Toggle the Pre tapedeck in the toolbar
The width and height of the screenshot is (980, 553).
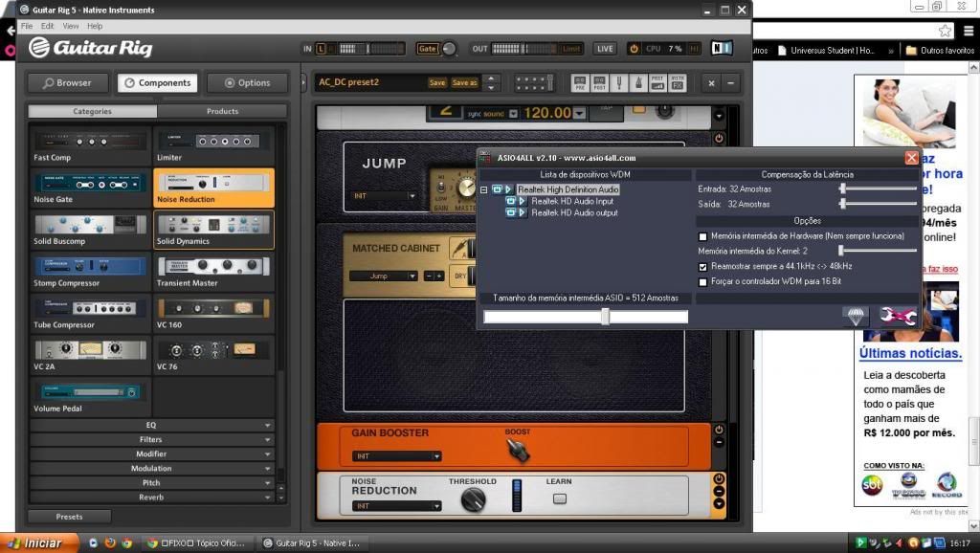(x=580, y=83)
